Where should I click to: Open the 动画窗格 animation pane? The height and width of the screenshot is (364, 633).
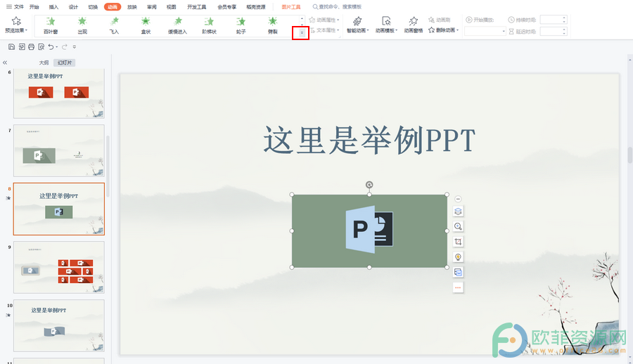click(414, 25)
